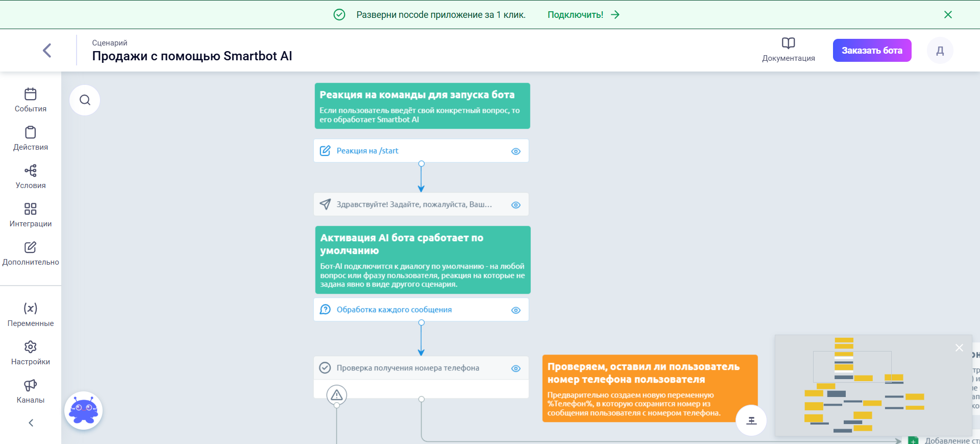Go back using the header left chevron

pos(47,51)
